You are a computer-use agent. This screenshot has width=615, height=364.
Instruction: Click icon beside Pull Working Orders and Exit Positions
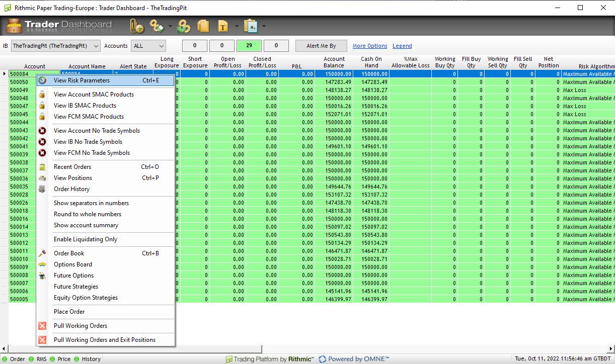point(42,340)
